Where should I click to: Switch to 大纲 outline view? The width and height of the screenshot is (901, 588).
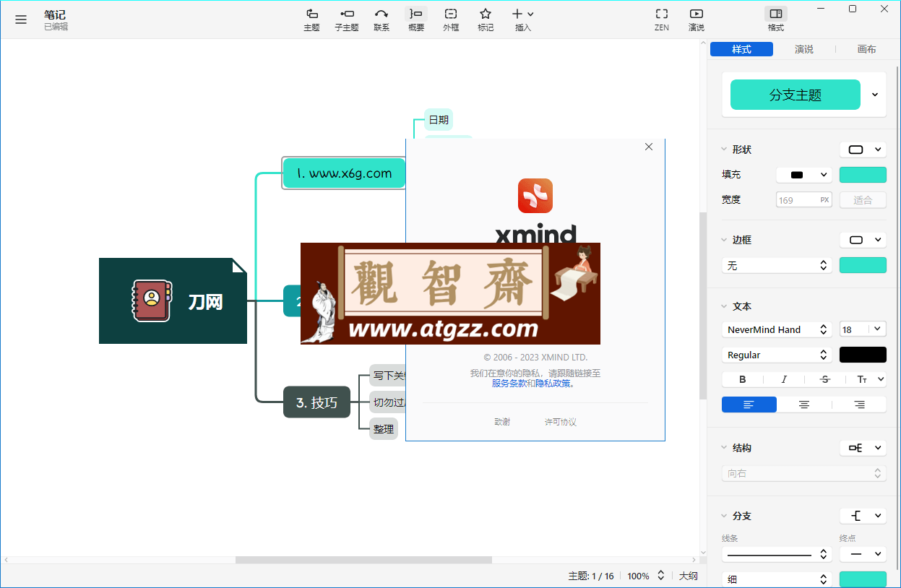tap(689, 576)
